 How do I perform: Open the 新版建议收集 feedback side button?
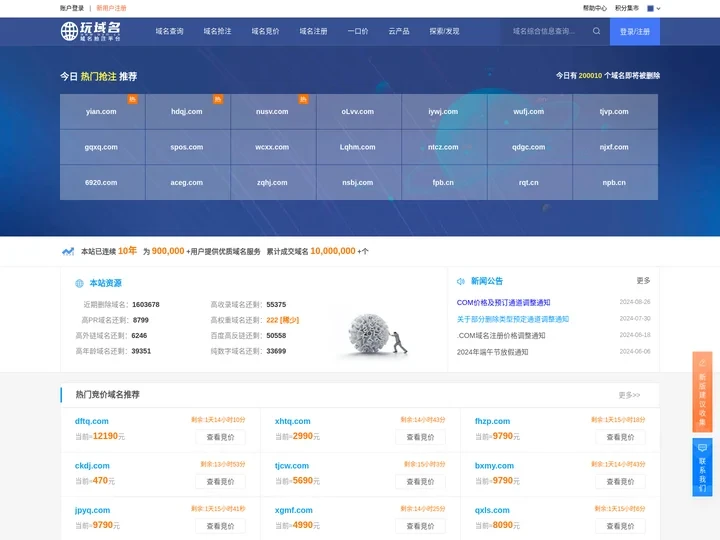click(x=702, y=392)
